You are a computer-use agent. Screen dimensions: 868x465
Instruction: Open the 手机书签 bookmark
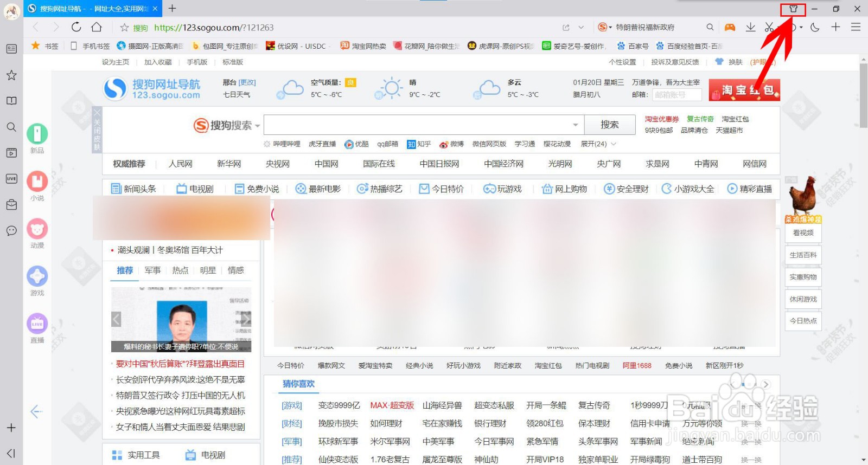click(91, 46)
